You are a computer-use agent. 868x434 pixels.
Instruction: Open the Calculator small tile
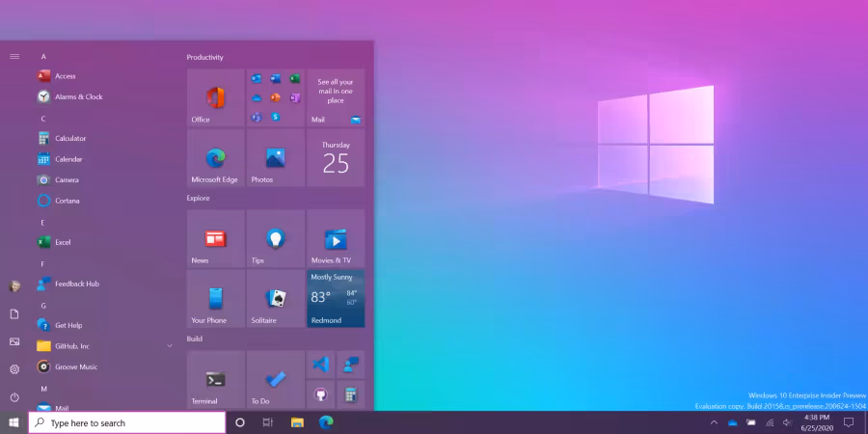click(350, 394)
